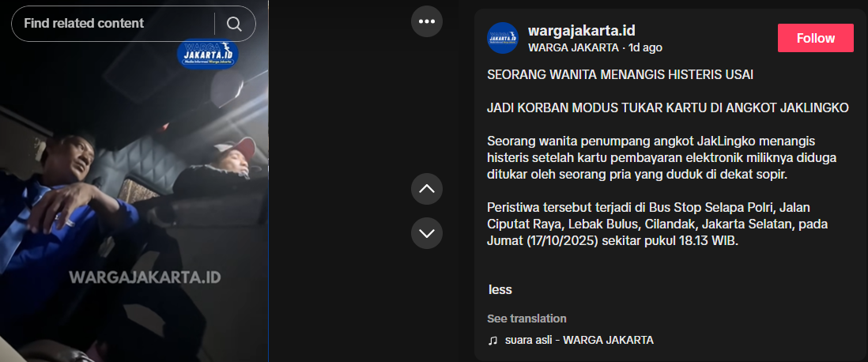Translate the caption via See translation
This screenshot has height=362, width=868.
tap(526, 319)
